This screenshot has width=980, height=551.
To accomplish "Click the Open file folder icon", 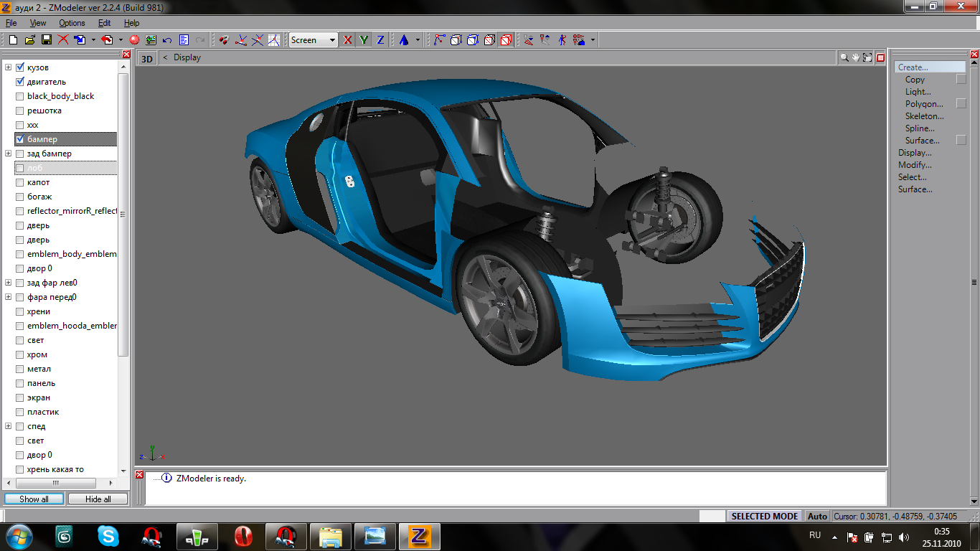I will tap(29, 40).
